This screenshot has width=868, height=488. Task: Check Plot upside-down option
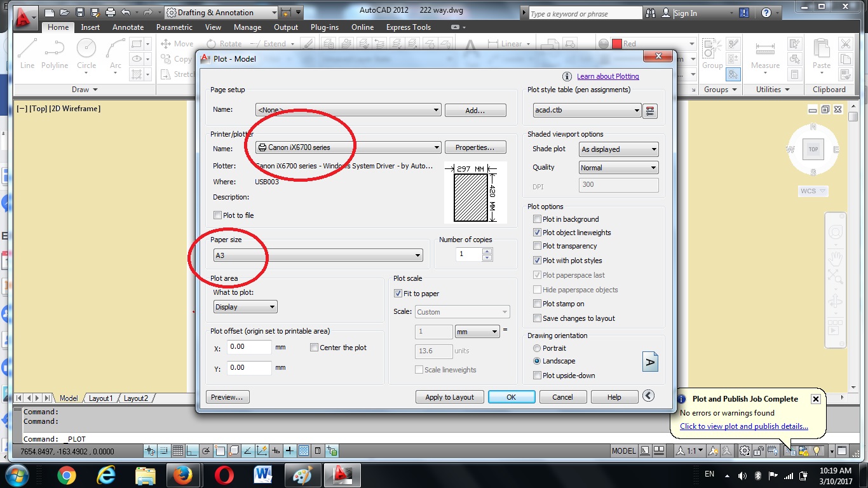(x=538, y=376)
